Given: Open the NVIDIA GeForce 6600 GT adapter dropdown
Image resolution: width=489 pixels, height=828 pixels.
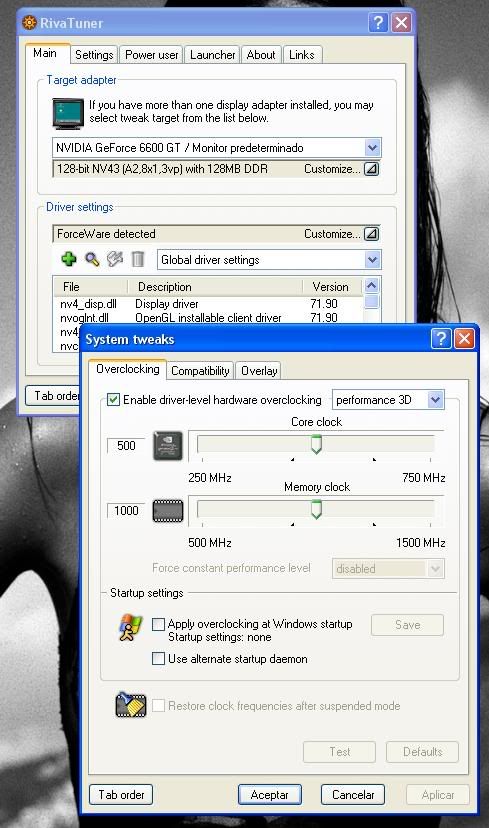Looking at the screenshot, I should (x=372, y=147).
